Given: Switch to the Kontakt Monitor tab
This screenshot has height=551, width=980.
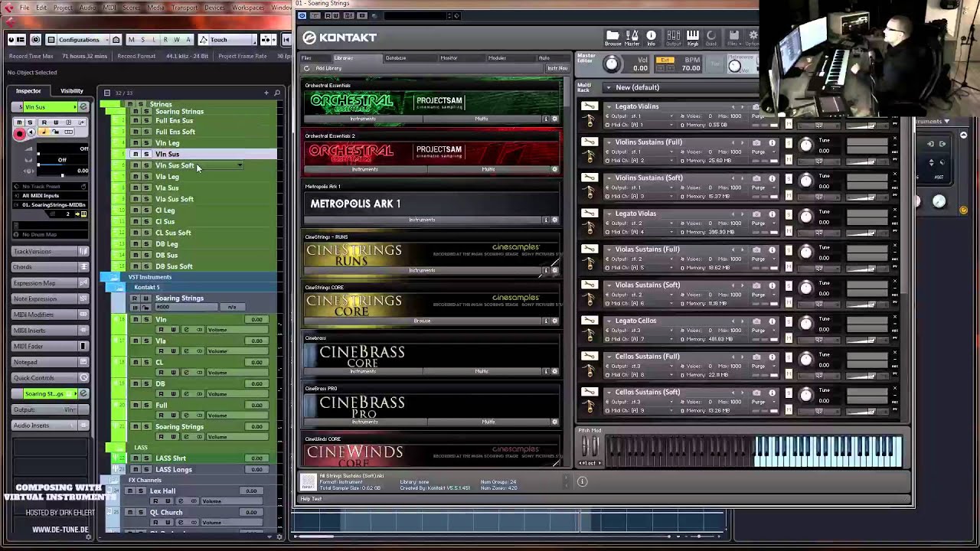Looking at the screenshot, I should (449, 58).
